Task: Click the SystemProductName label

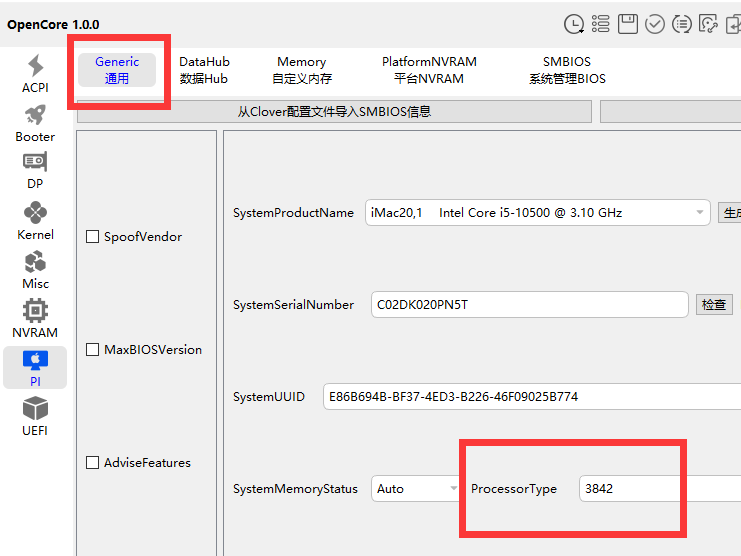Action: pyautogui.click(x=293, y=213)
